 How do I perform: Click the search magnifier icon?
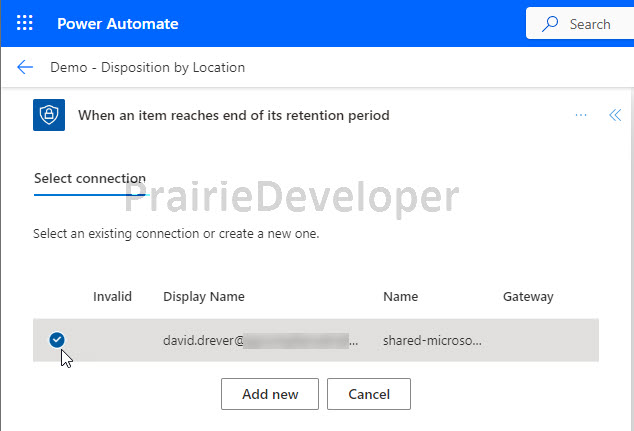(550, 24)
